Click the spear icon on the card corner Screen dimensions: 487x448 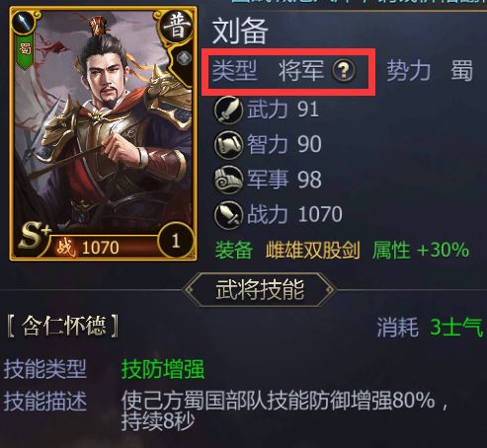point(25,22)
